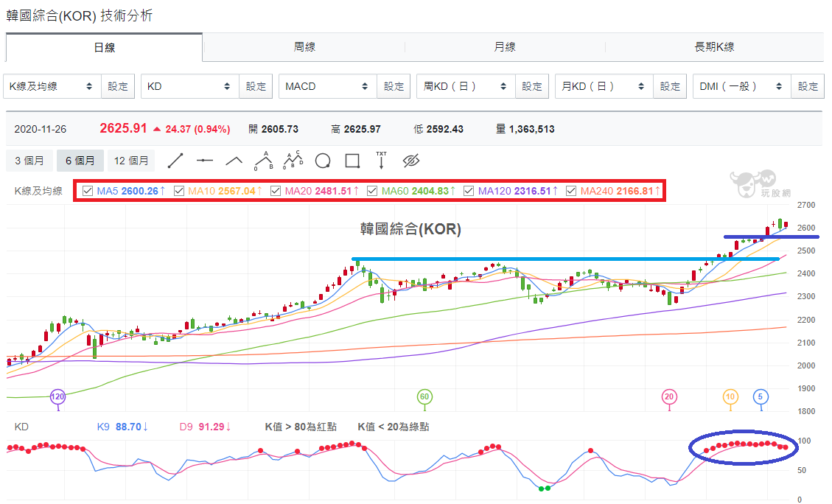This screenshot has height=504, width=832.
Task: Click the MA240 2166.81 value label
Action: coord(620,191)
